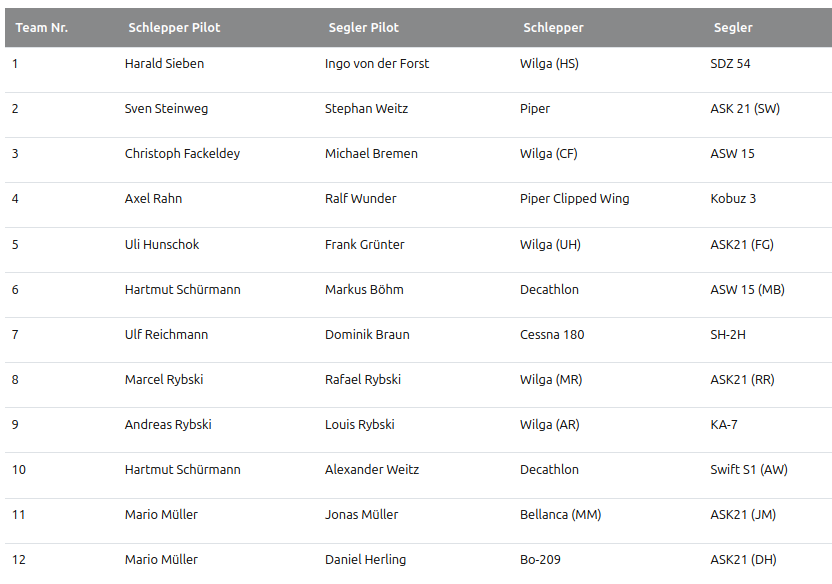Screen dimensions: 832x584
Task: Click the 'Schlepper Pilot' column header
Action: [174, 28]
